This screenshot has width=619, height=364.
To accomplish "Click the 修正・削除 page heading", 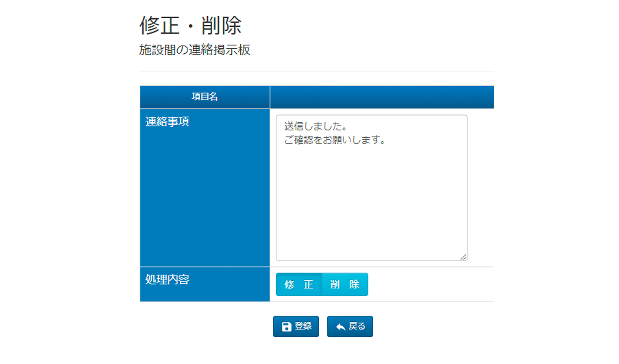I will (191, 26).
